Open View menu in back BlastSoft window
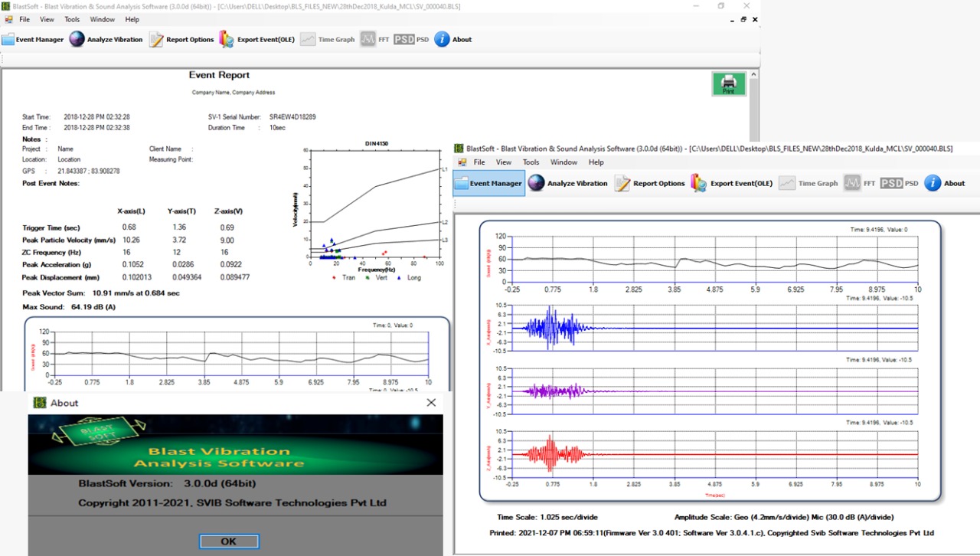The image size is (980, 556). [47, 19]
